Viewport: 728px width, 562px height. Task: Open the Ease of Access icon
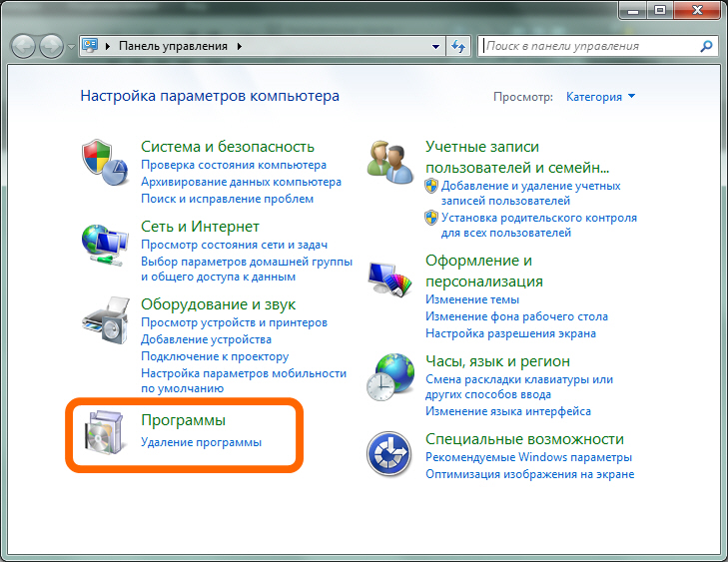[x=388, y=454]
